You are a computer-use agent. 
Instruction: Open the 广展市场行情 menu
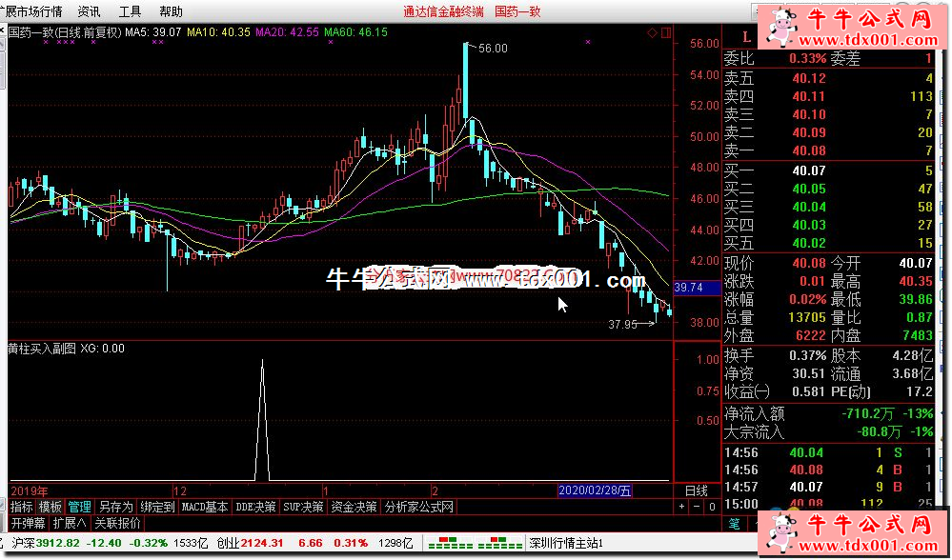(x=31, y=11)
